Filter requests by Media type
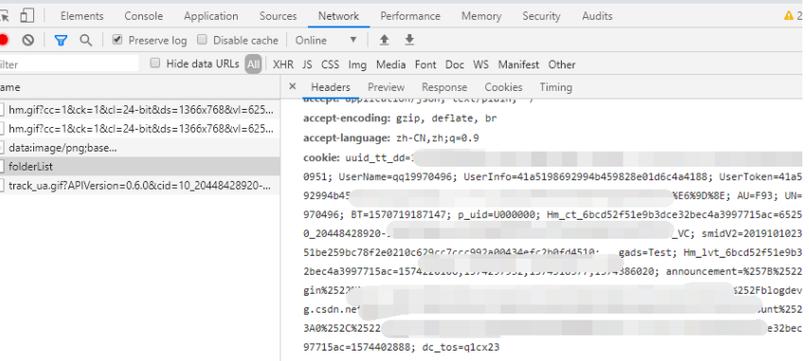The width and height of the screenshot is (809, 361). 391,64
